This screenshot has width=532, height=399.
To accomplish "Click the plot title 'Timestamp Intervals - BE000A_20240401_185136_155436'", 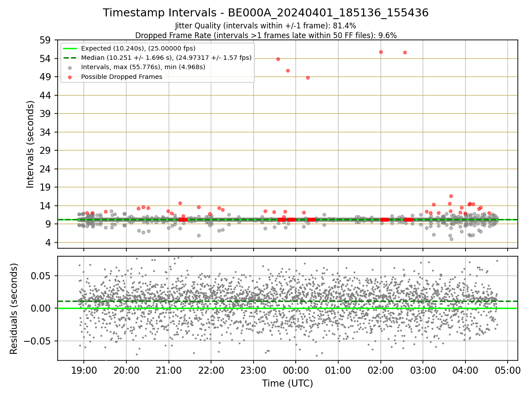I will [x=266, y=13].
